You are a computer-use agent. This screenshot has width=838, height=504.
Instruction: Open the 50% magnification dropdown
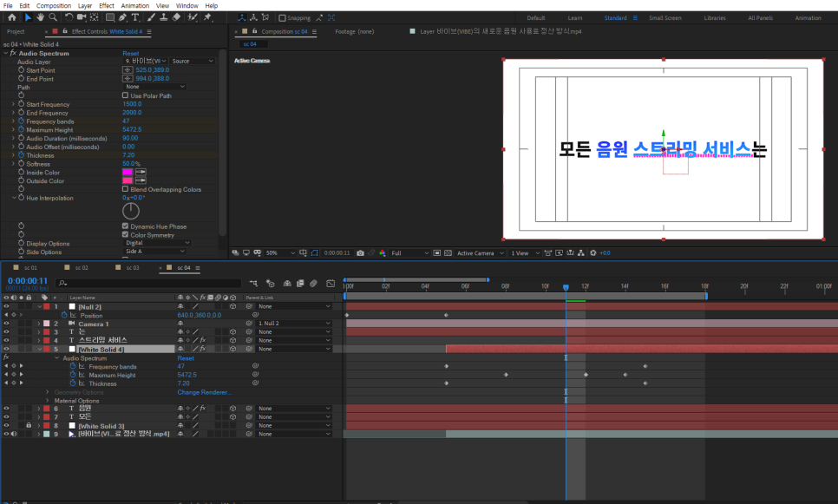[x=280, y=252]
